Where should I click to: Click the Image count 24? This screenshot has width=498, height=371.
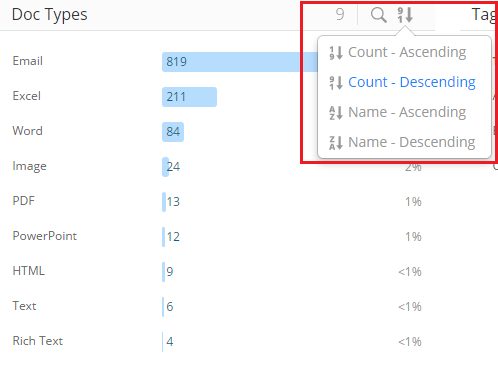tap(173, 167)
